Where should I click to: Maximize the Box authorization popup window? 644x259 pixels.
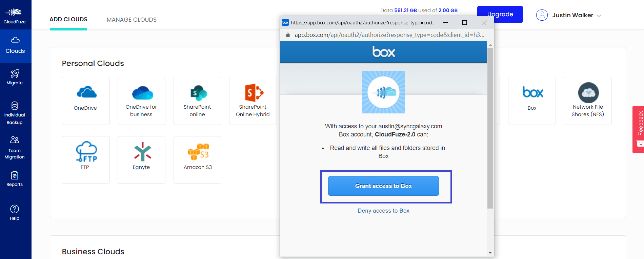point(464,22)
